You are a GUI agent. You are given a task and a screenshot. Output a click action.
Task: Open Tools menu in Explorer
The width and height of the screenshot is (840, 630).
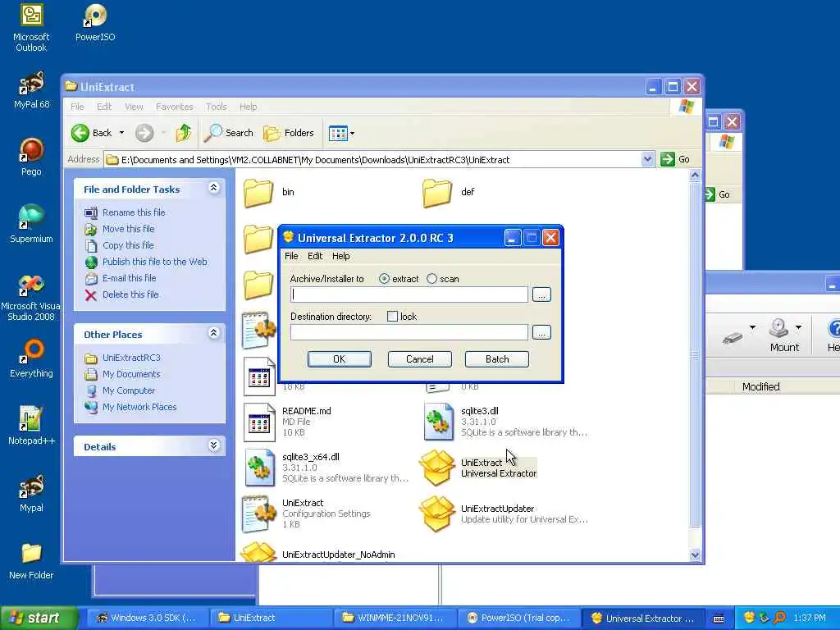(217, 107)
